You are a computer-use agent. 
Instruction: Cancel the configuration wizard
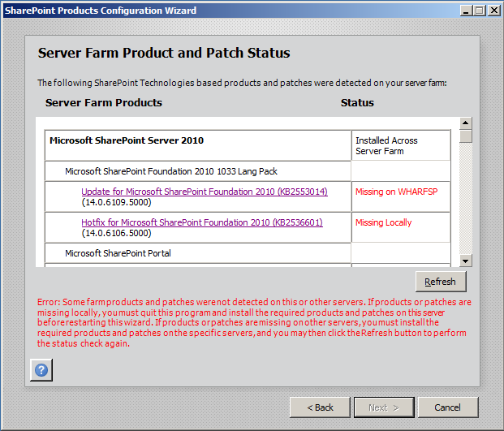447,407
